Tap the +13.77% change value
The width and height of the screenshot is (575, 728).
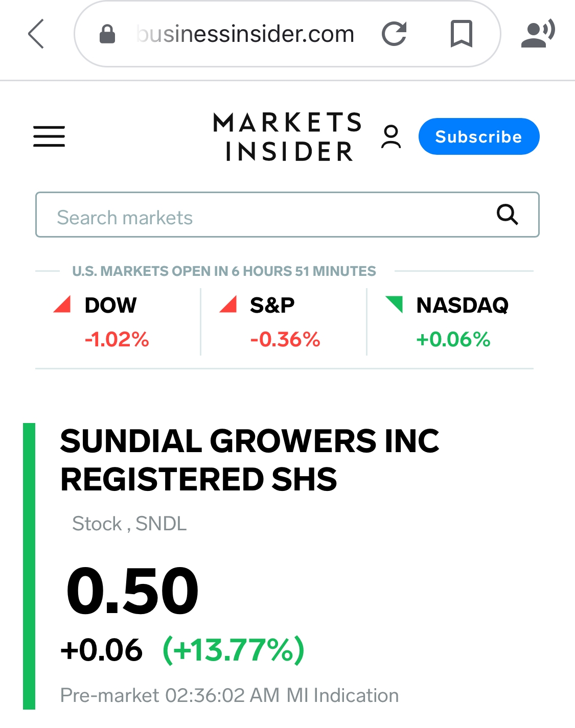(234, 650)
